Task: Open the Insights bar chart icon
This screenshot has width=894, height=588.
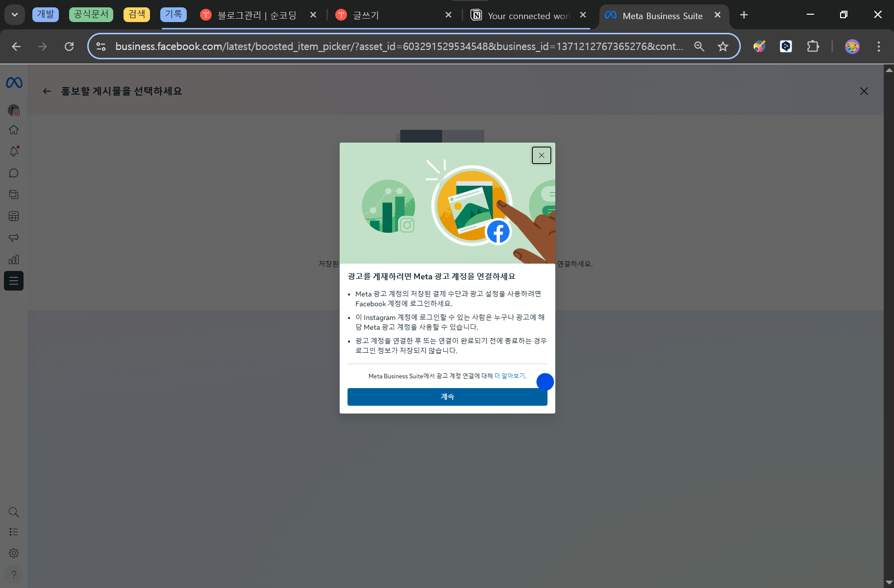Action: (14, 259)
